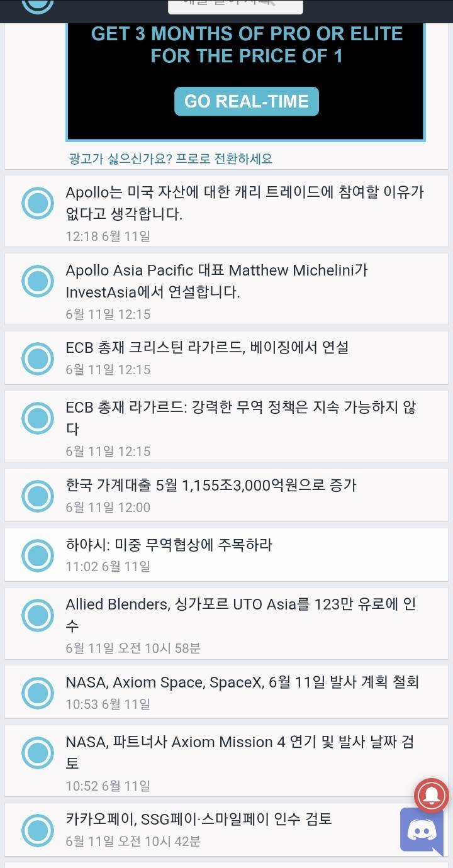453x868 pixels.
Task: Click circle icon beside Allied Blenders headline
Action: pos(38,615)
